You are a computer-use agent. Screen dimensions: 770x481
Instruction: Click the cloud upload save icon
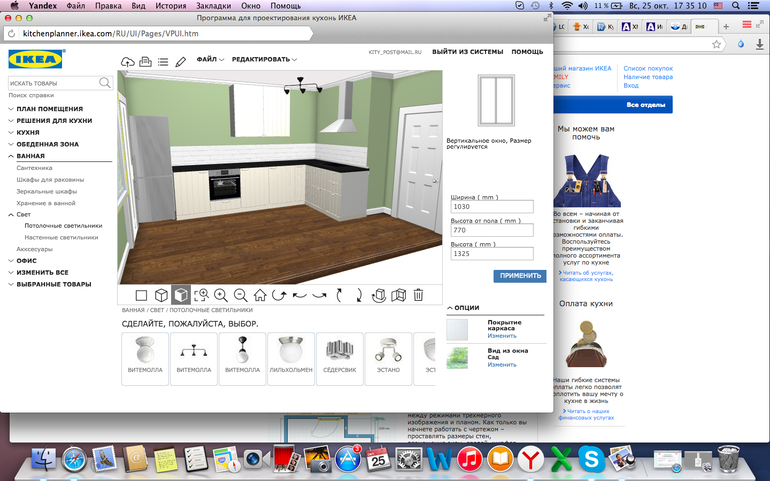(128, 61)
